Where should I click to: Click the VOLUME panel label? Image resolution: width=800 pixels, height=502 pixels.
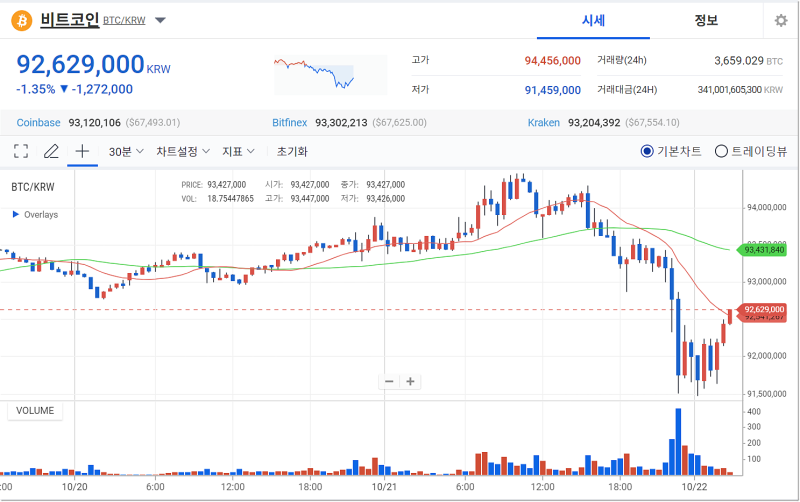tap(35, 411)
